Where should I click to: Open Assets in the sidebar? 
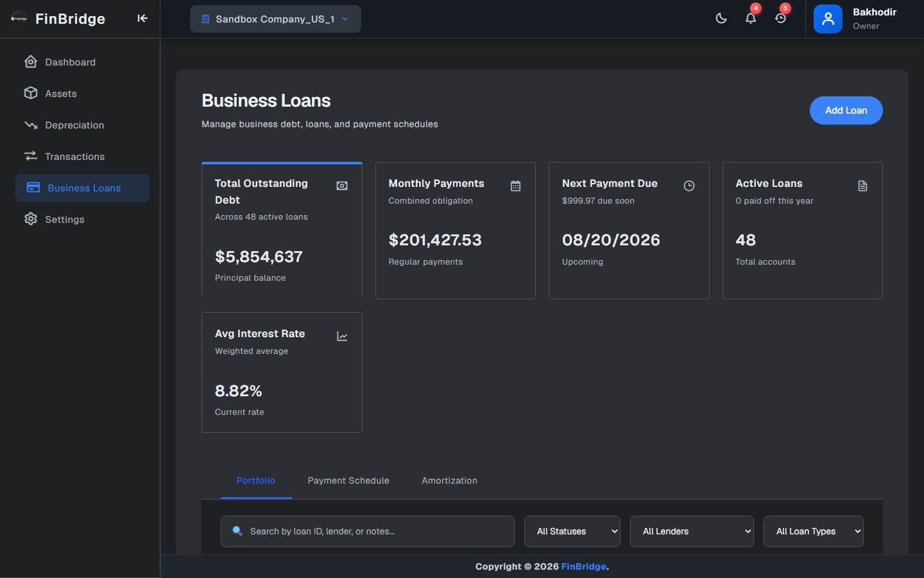(82, 94)
